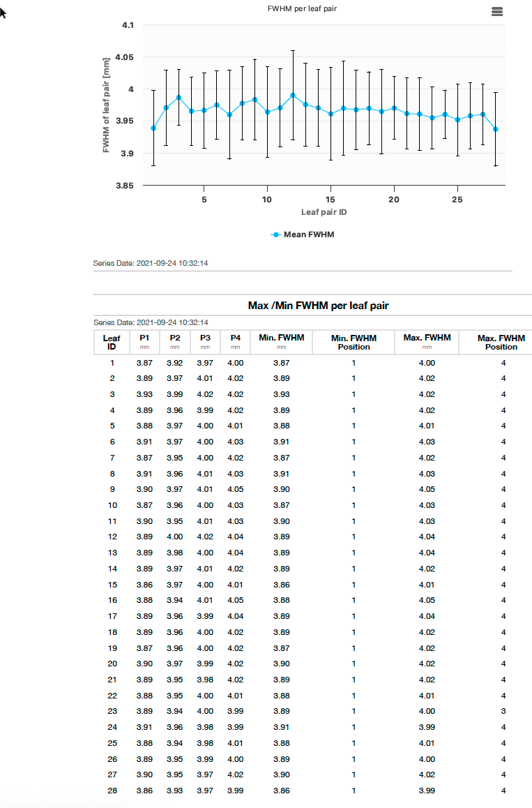Viewport: 532px width, 808px height.
Task: Click the Leaf pair ID axis label
Action: pyautogui.click(x=324, y=211)
